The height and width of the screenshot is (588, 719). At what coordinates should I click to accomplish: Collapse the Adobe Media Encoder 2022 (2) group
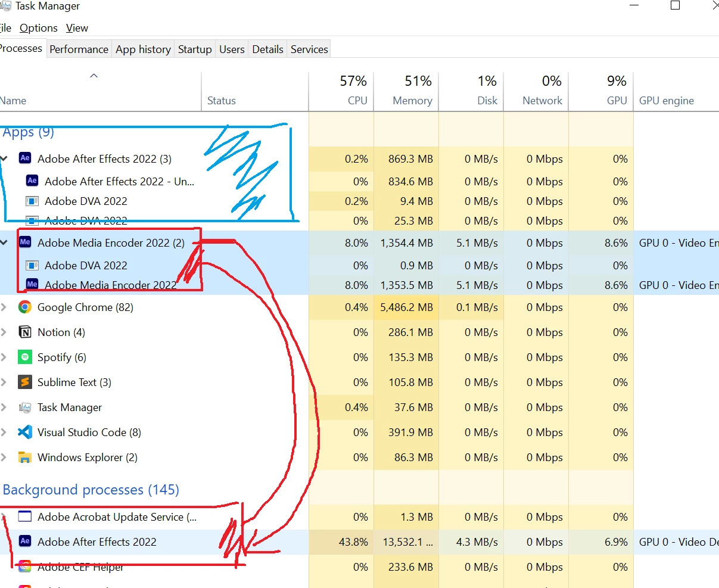[x=4, y=242]
